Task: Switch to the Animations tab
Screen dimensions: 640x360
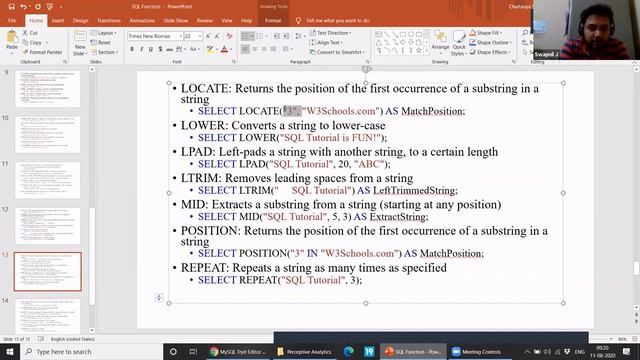Action: tap(142, 20)
